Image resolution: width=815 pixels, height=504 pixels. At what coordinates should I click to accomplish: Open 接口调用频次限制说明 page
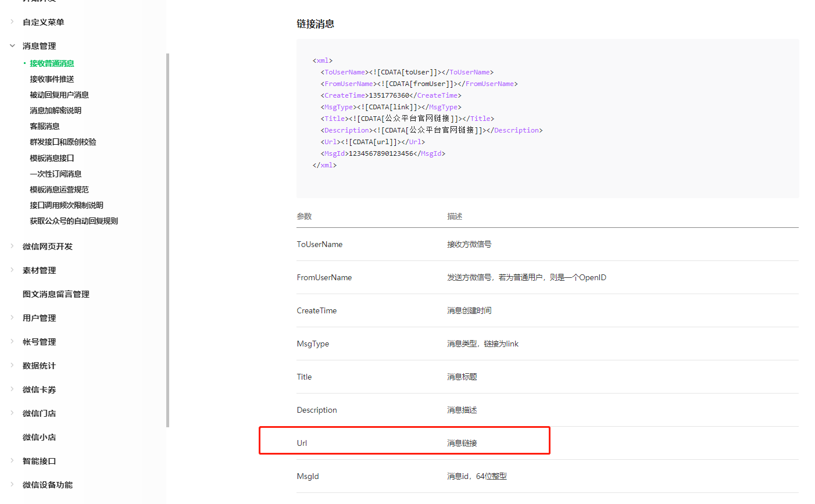click(66, 205)
